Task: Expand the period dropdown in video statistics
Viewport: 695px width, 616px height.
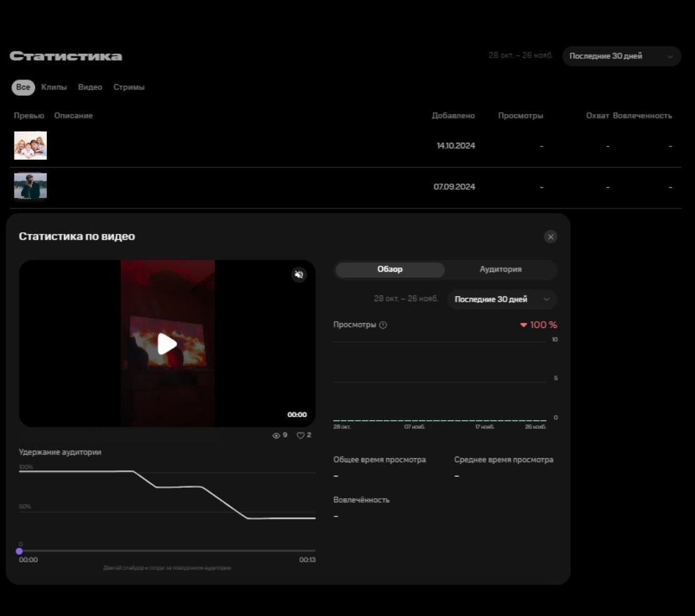Action: coord(502,299)
